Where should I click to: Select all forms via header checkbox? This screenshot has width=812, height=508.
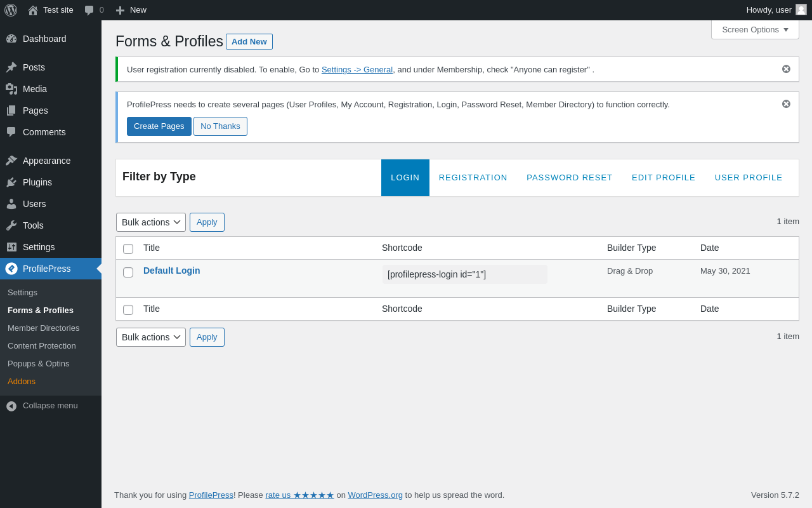(128, 249)
